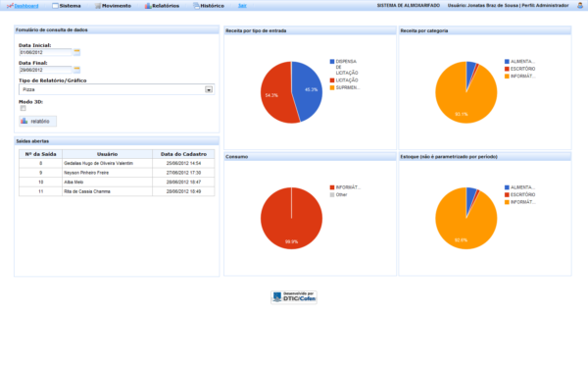
Task: Click the Movimento cart icon
Action: pos(98,6)
